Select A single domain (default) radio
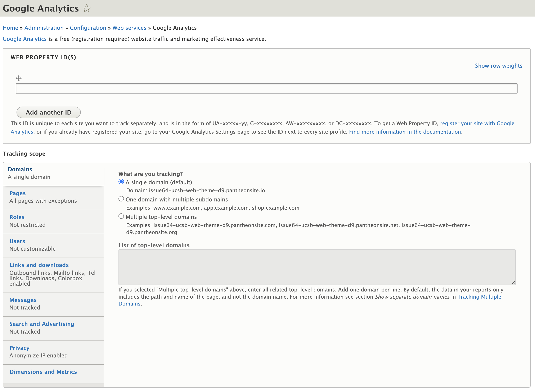535x392 pixels. [x=121, y=182]
